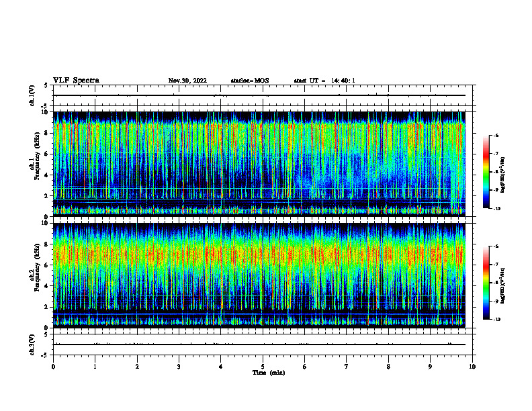Click time axis tick label "5"
This screenshot has height=411, width=532.
[263, 367]
